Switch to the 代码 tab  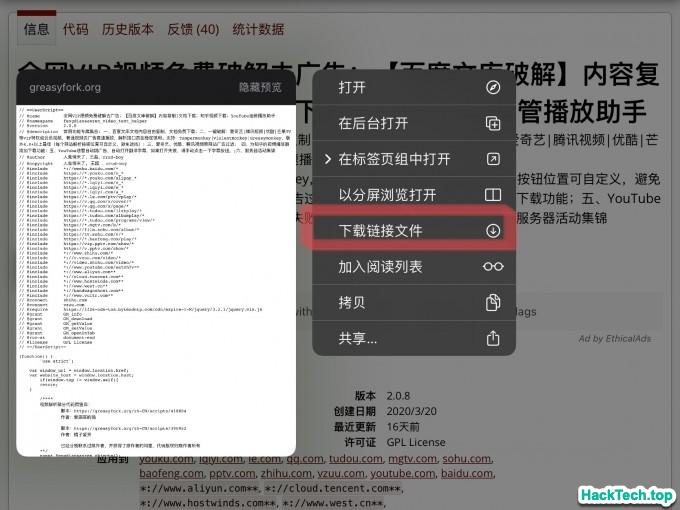click(x=75, y=29)
